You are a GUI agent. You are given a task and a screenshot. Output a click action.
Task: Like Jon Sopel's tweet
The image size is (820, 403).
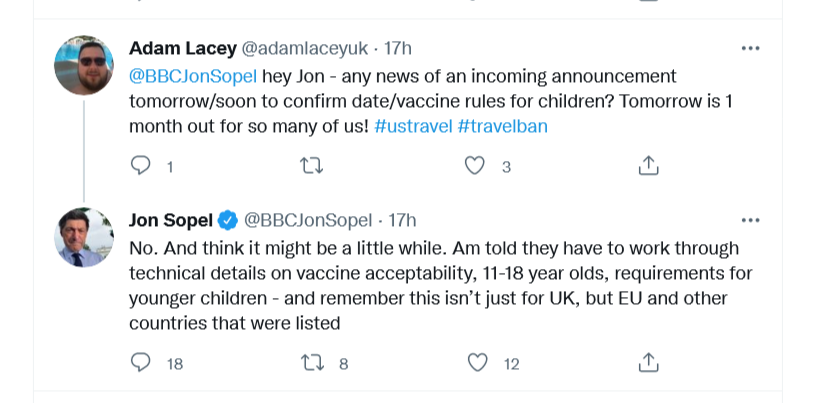478,363
